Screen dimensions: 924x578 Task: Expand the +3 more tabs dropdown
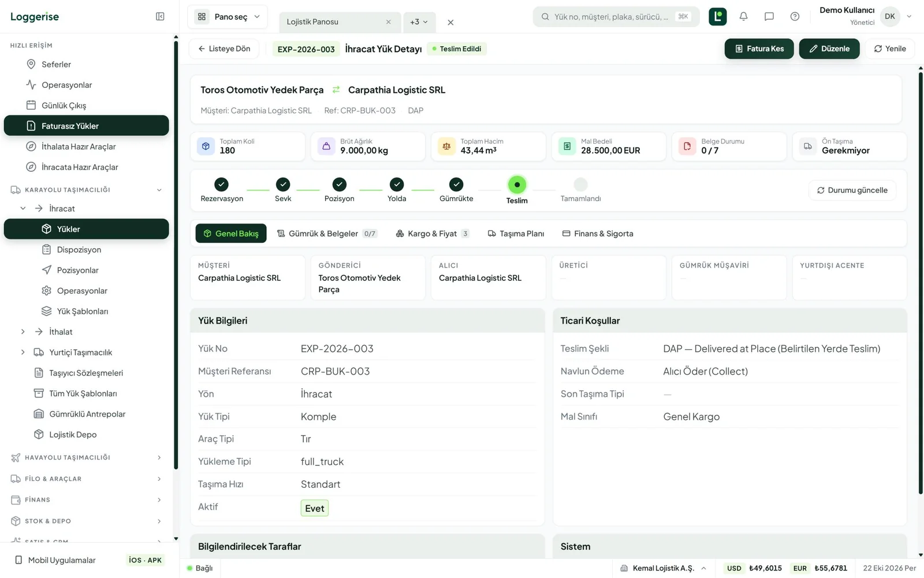pos(419,22)
